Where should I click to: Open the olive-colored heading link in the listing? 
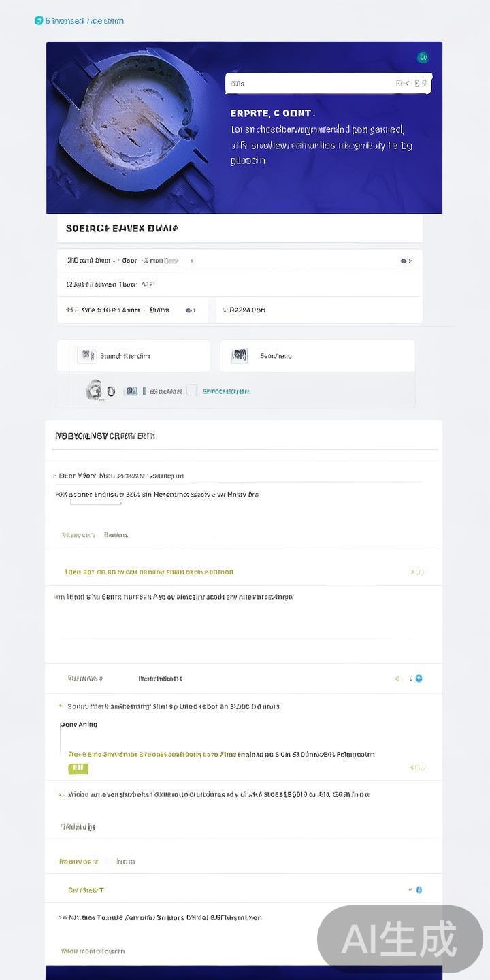click(149, 572)
